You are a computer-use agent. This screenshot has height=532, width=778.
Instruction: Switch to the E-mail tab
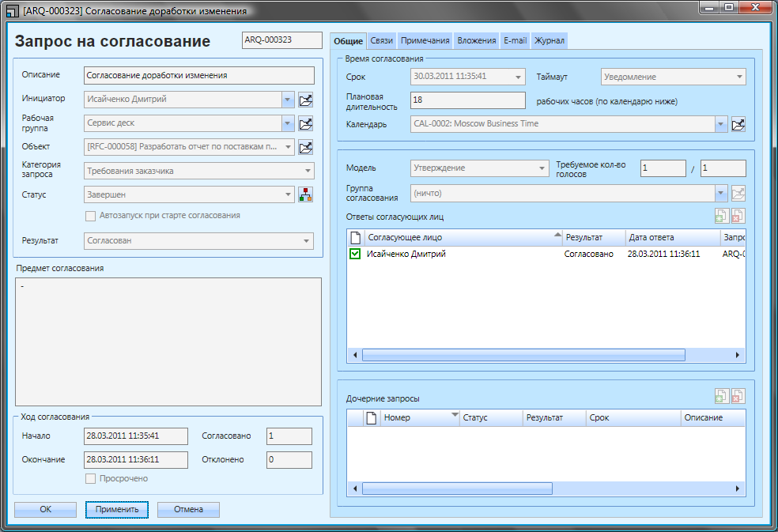(515, 40)
